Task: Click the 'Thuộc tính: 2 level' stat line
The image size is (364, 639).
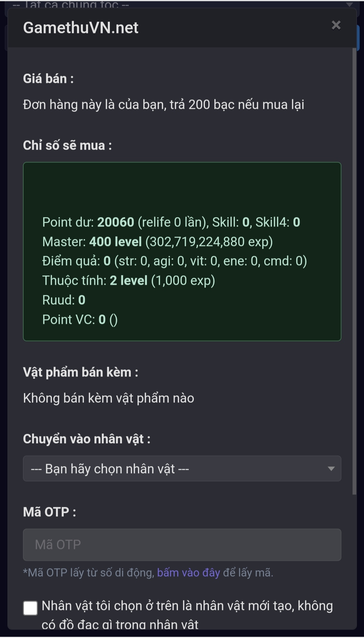Action: tap(128, 281)
